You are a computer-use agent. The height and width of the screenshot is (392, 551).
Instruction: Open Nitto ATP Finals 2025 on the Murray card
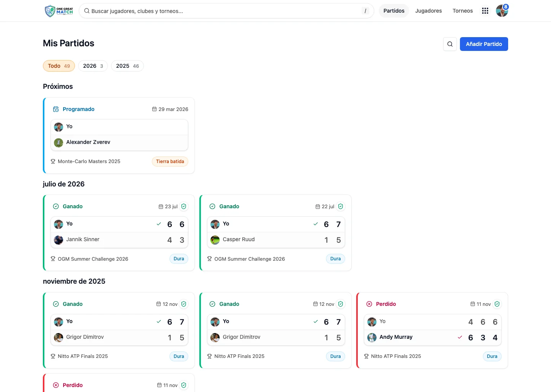pos(396,356)
